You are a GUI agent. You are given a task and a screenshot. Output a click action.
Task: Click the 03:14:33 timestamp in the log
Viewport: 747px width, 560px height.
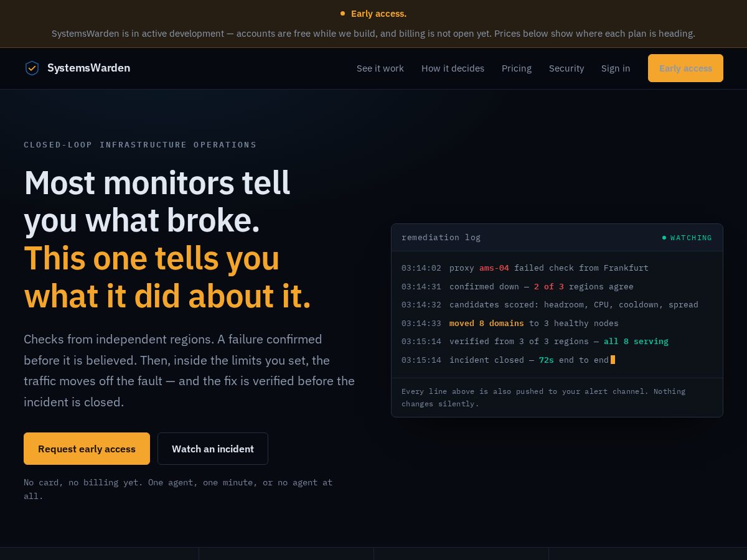coord(421,324)
